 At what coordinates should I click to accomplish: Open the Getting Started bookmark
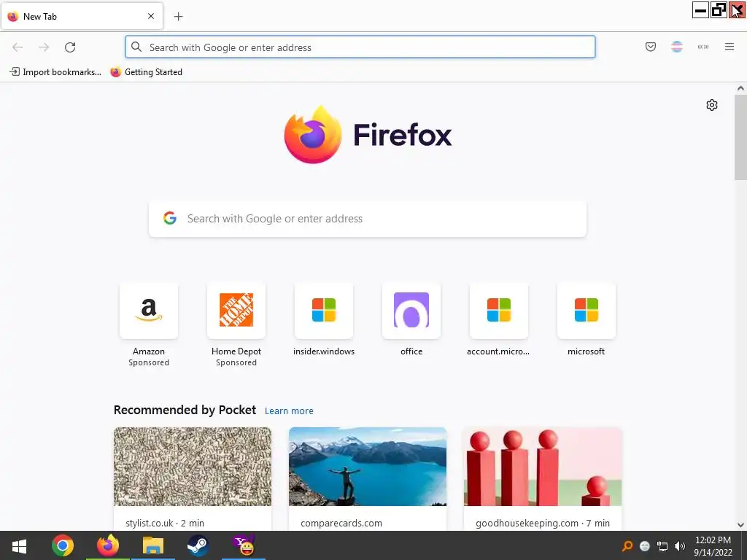click(146, 72)
